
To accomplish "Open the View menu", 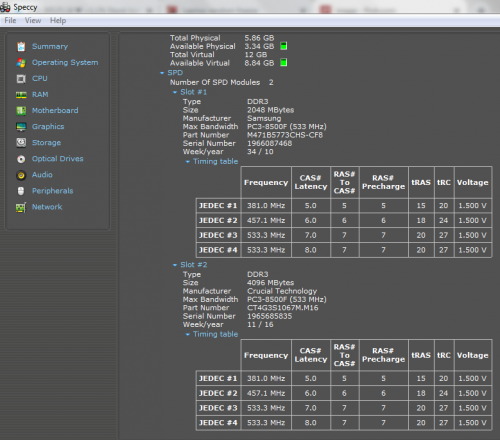I will click(x=33, y=21).
